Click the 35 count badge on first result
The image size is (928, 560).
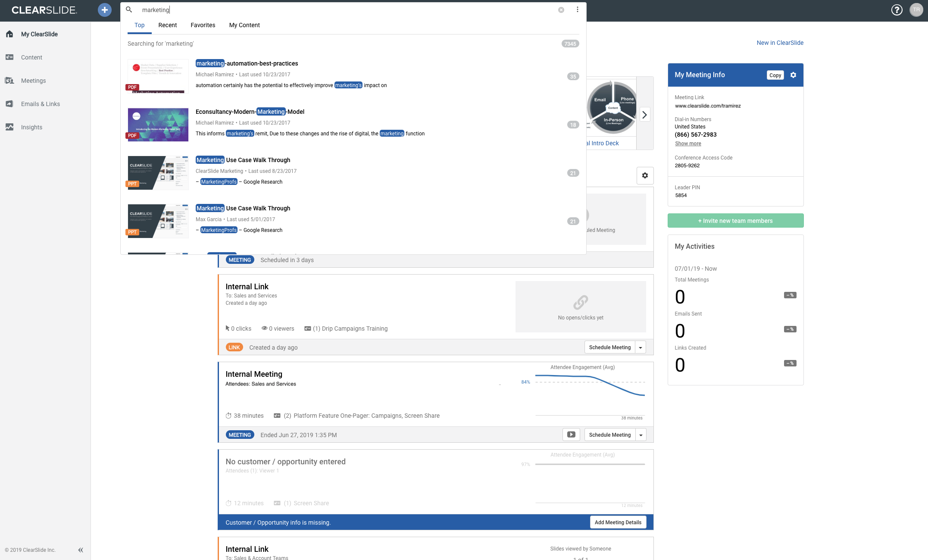[573, 77]
